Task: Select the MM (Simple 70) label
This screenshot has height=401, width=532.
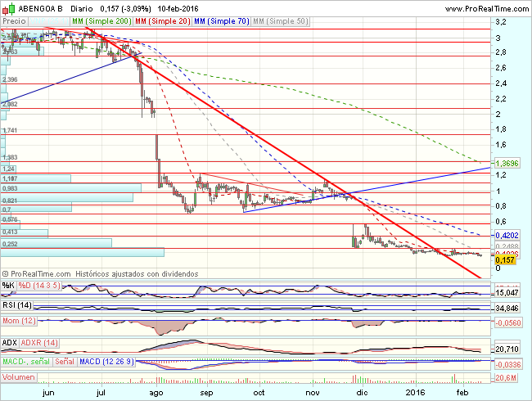Action: coord(222,21)
